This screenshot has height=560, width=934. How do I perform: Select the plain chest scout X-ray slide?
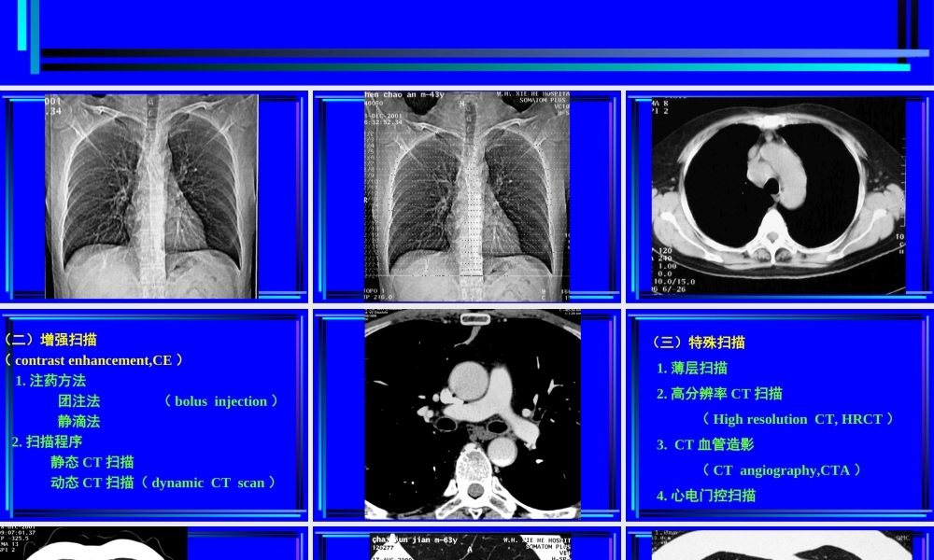tap(152, 196)
